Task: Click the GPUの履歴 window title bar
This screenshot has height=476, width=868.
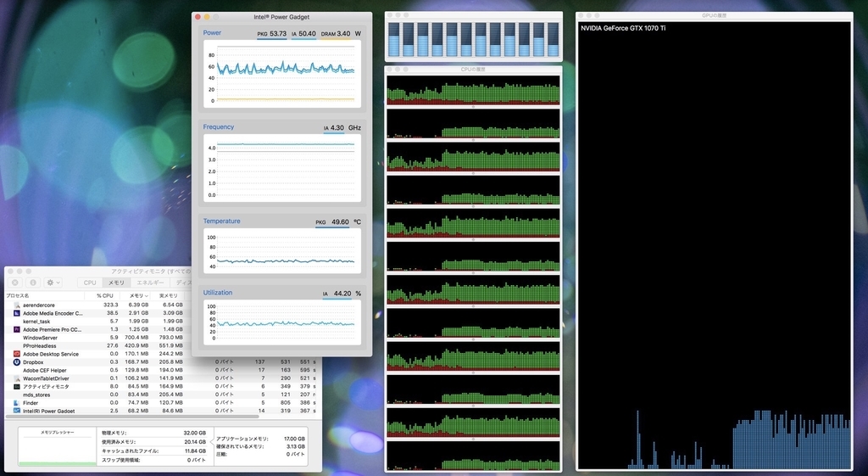Action: pyautogui.click(x=714, y=15)
